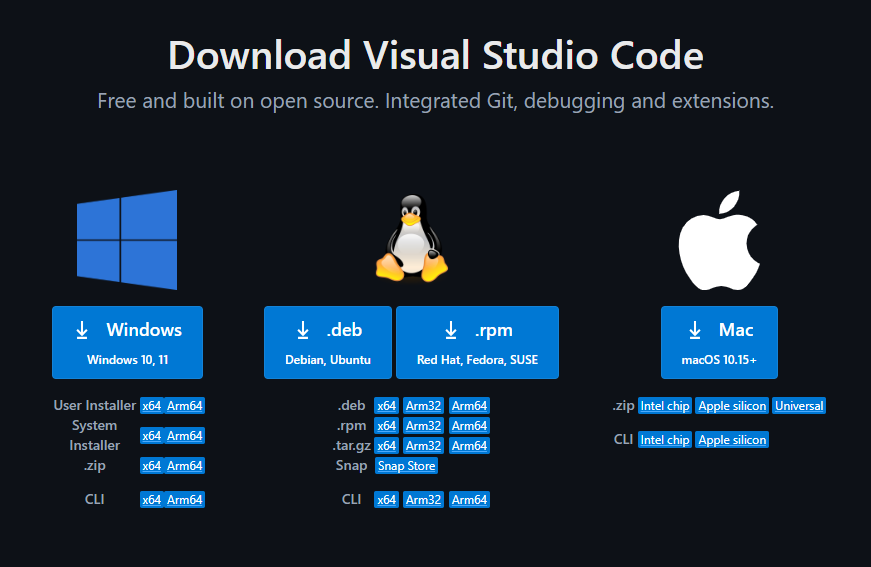Get the Windows .zip x64 build
871x567 pixels.
(x=152, y=466)
